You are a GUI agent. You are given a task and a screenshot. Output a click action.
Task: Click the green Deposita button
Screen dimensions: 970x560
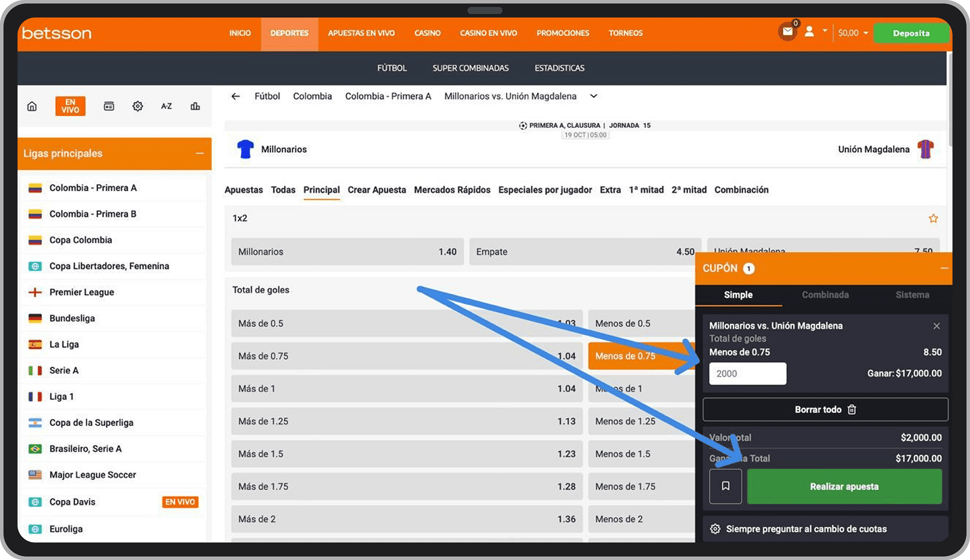tap(911, 33)
